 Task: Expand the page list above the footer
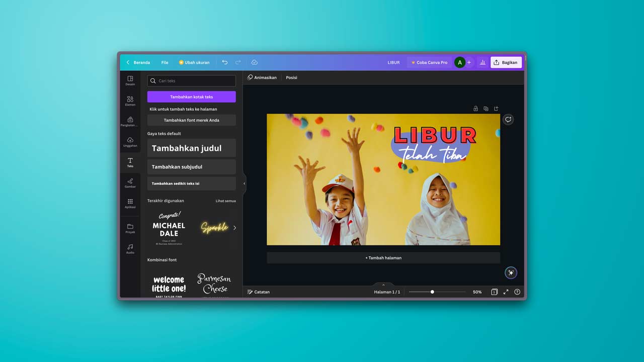pos(383,285)
